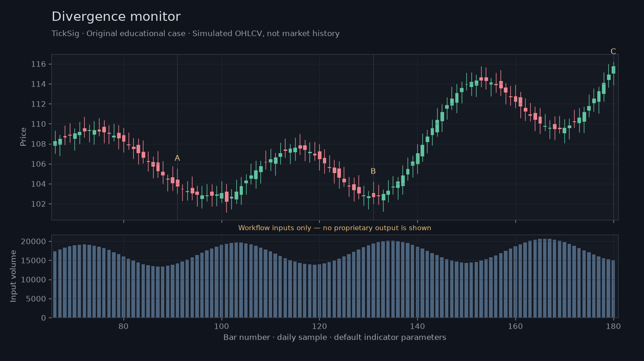Pick marker label C above the last candle
Screen dimensions: 644x361
coord(613,51)
